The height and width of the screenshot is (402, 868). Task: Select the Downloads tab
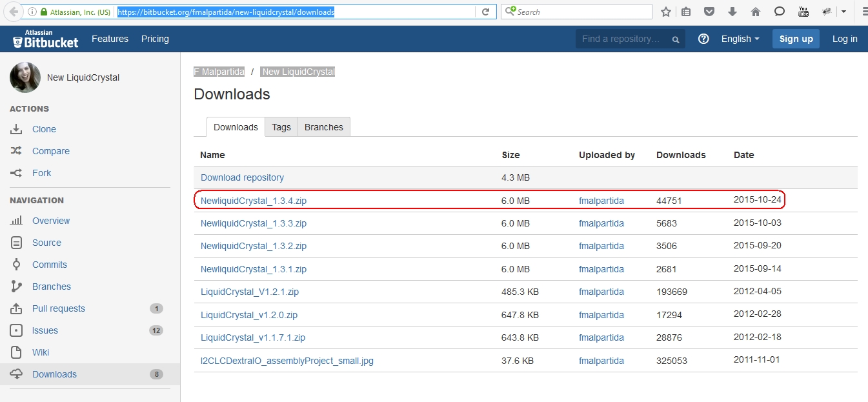[x=236, y=127]
